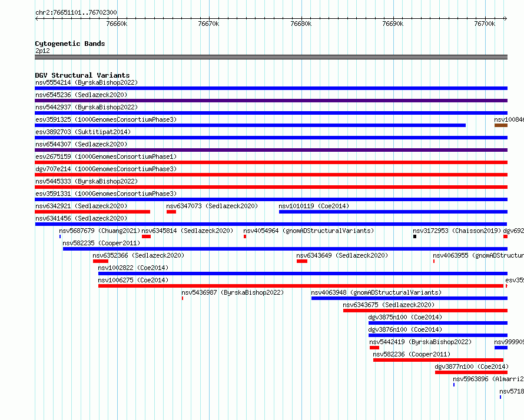This screenshot has height=420, width=524.
Task: Click the nsv6343675 (Sedlazeck2020) label
Action: click(x=389, y=305)
